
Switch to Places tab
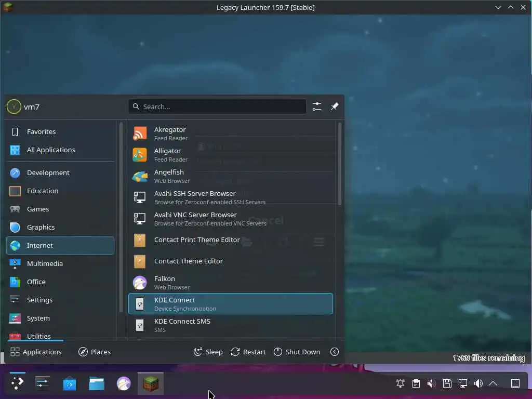pos(95,352)
